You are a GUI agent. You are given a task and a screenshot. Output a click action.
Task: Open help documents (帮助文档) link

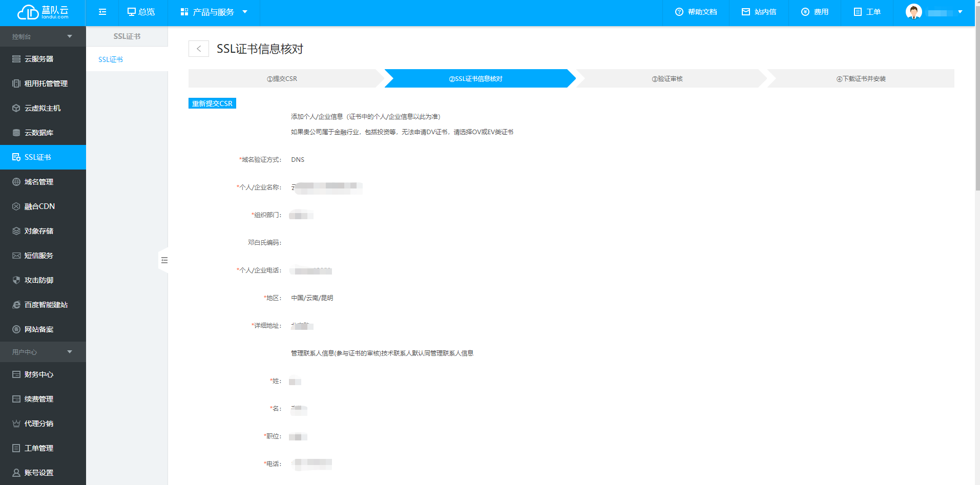pyautogui.click(x=696, y=12)
